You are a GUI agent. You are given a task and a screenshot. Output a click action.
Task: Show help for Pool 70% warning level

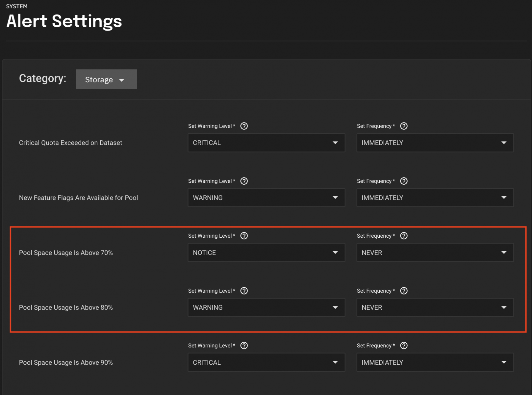point(244,236)
